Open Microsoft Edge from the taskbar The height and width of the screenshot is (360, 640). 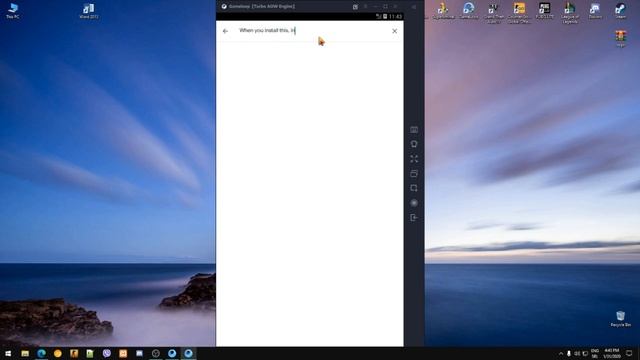tap(41, 353)
